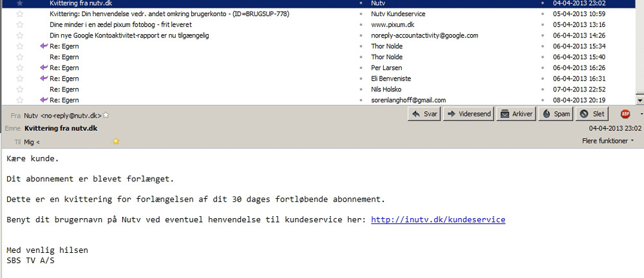Click the subject Kvittering fra nutv.dk in header
644x278 pixels.
61,128
